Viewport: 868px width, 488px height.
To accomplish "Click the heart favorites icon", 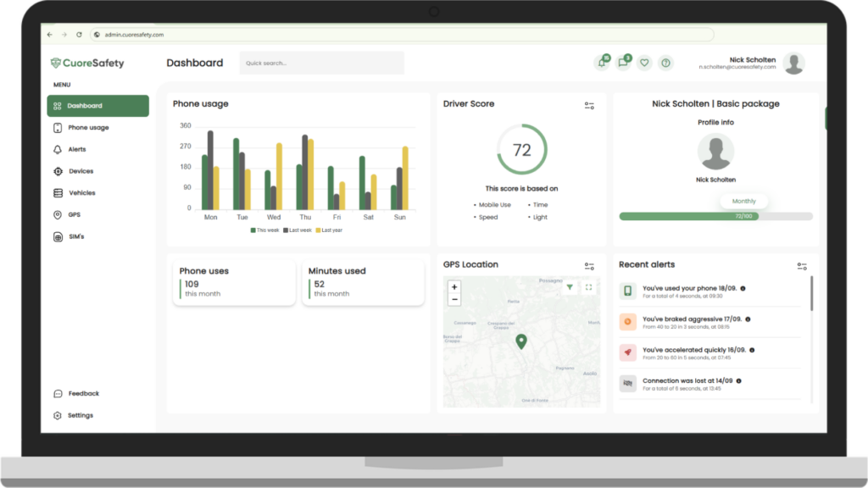I will 644,63.
